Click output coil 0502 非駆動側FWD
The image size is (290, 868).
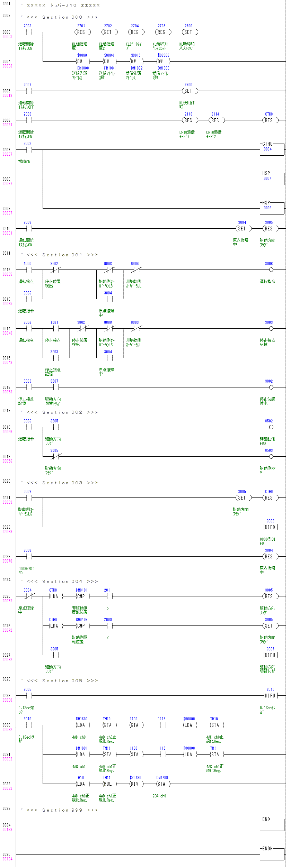[x=271, y=427]
